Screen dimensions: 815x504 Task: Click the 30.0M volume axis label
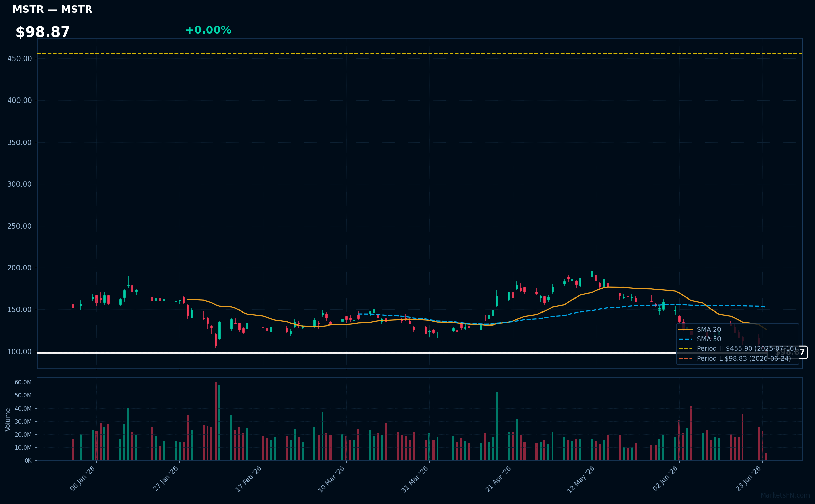point(23,422)
